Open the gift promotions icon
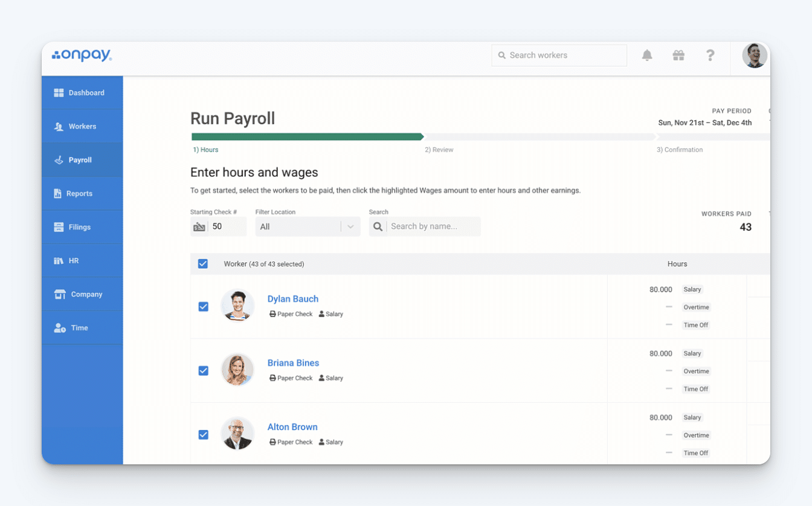 pos(678,55)
